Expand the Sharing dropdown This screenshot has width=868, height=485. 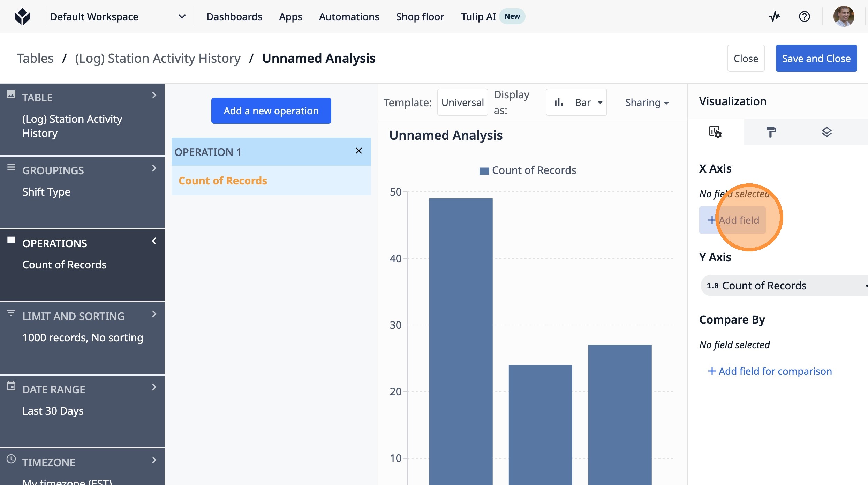[647, 103]
